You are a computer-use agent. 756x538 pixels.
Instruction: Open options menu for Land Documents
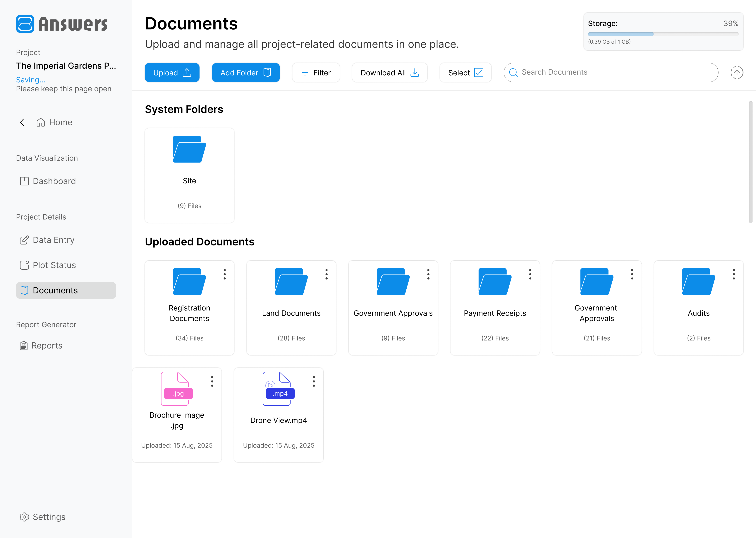click(x=327, y=274)
